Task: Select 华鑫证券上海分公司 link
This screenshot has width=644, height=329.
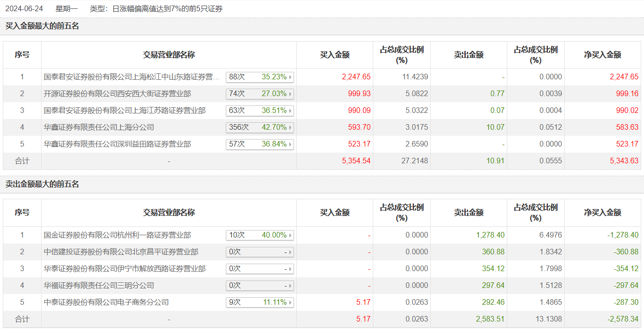Action: coord(99,127)
